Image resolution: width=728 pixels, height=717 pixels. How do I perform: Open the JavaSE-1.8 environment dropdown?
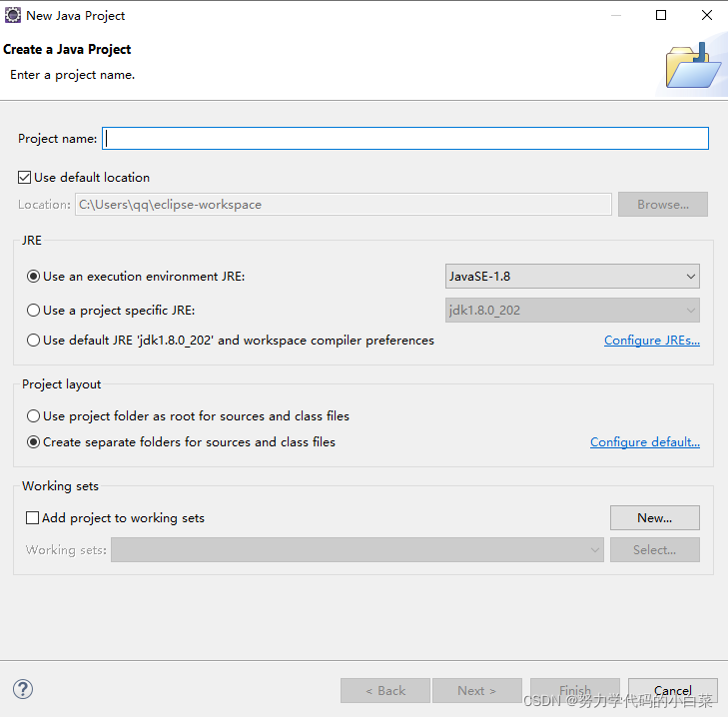point(572,277)
